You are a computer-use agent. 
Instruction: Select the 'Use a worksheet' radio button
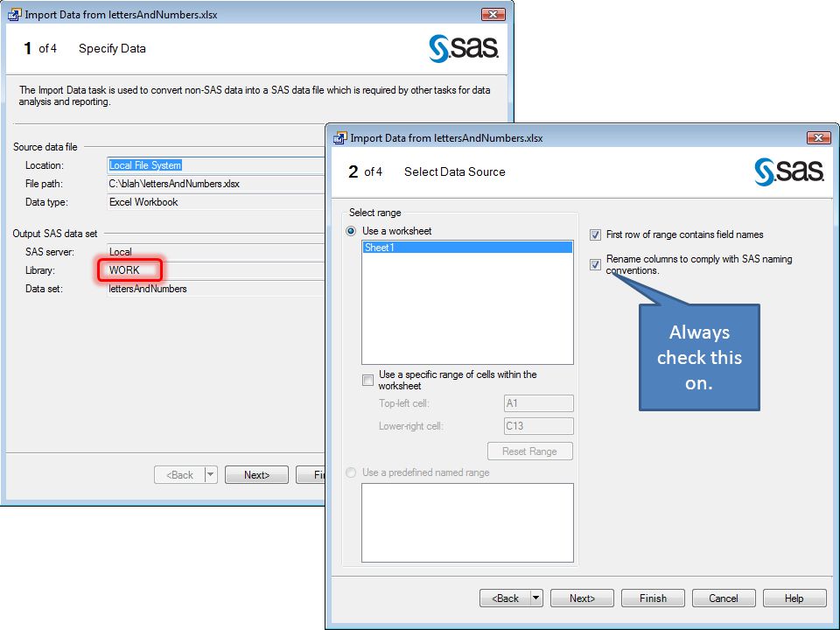tap(351, 231)
